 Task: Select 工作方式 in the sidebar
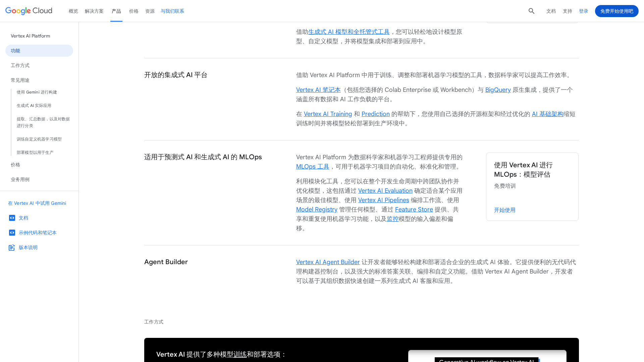[20, 65]
